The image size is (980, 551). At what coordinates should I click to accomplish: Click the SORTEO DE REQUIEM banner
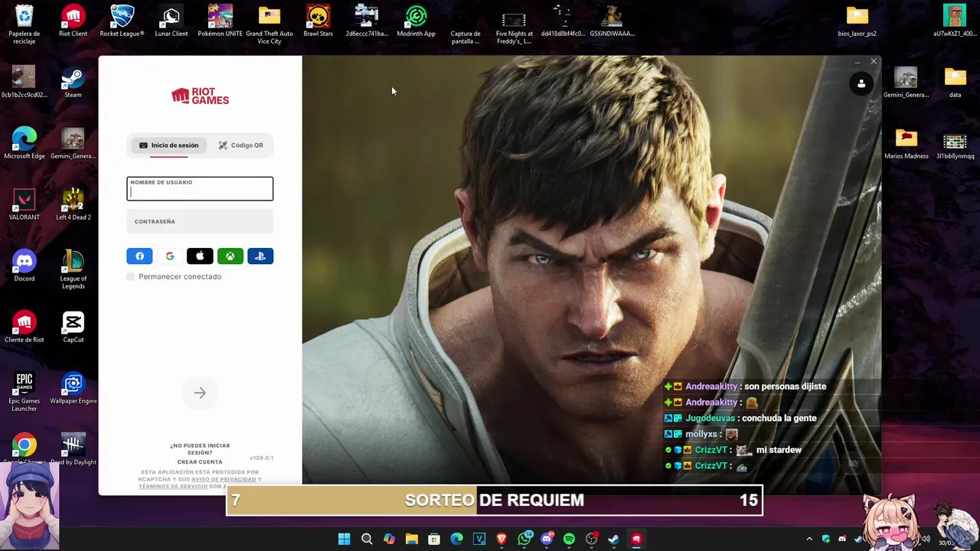click(x=495, y=500)
